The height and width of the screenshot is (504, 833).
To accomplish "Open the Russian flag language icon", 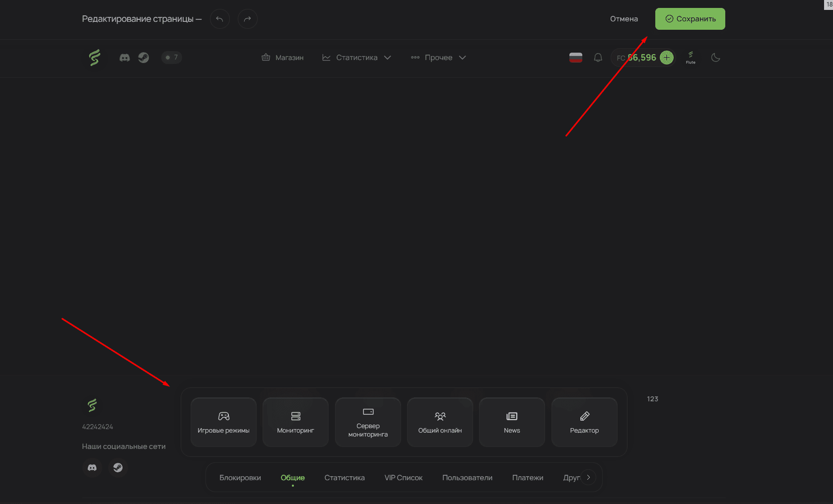I will 575,57.
